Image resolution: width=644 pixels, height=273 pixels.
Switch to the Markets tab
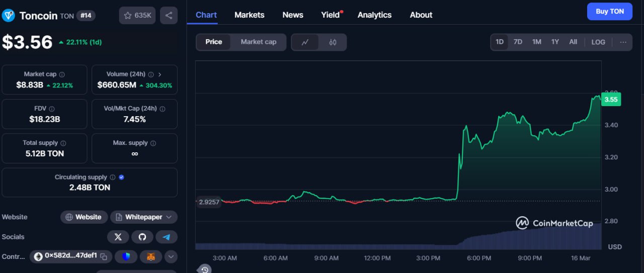tap(250, 15)
